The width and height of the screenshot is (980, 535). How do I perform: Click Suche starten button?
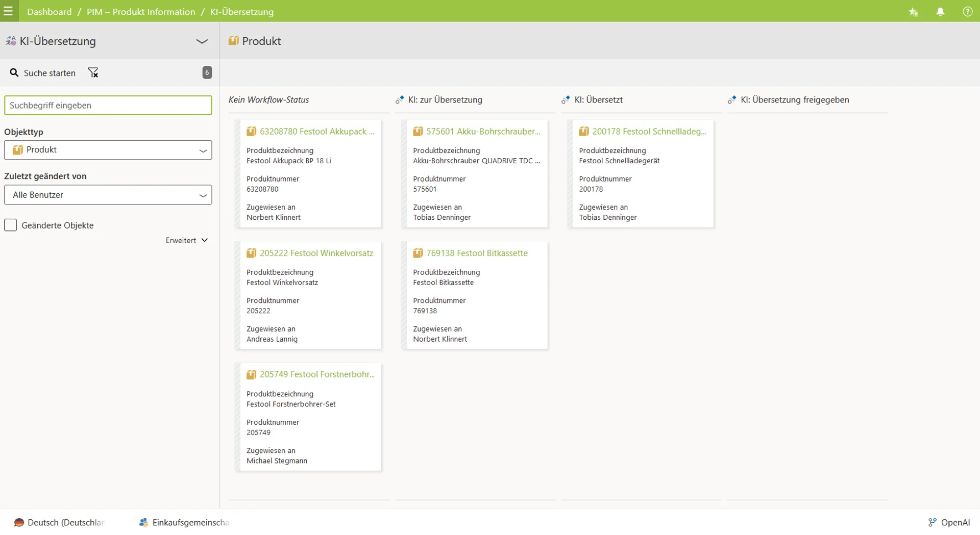pos(43,73)
